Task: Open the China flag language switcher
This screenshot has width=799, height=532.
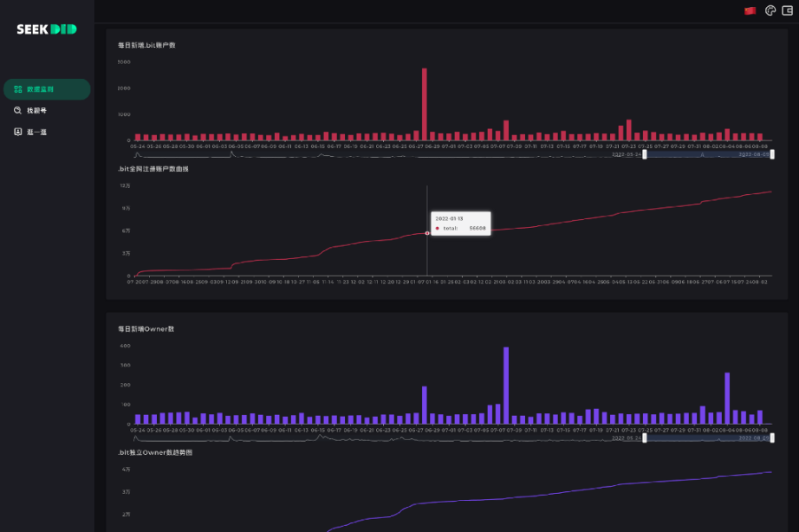Action: (750, 10)
